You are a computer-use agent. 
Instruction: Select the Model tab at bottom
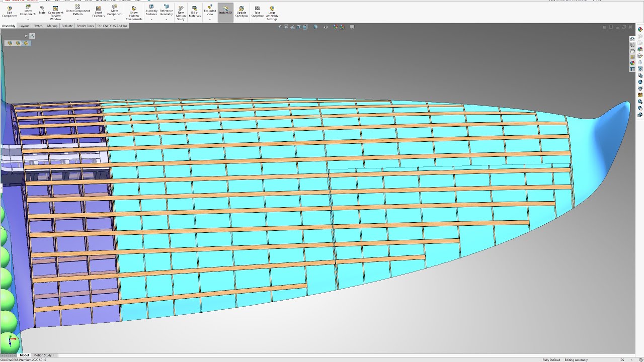tap(24, 355)
